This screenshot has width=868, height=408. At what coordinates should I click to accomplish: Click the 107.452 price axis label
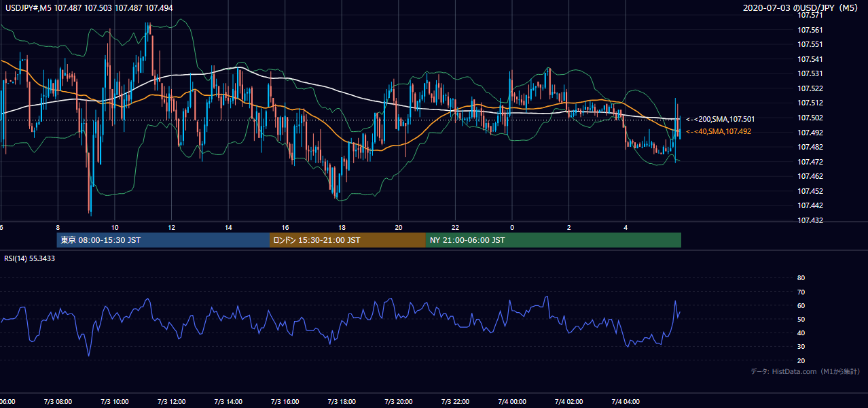coord(812,191)
